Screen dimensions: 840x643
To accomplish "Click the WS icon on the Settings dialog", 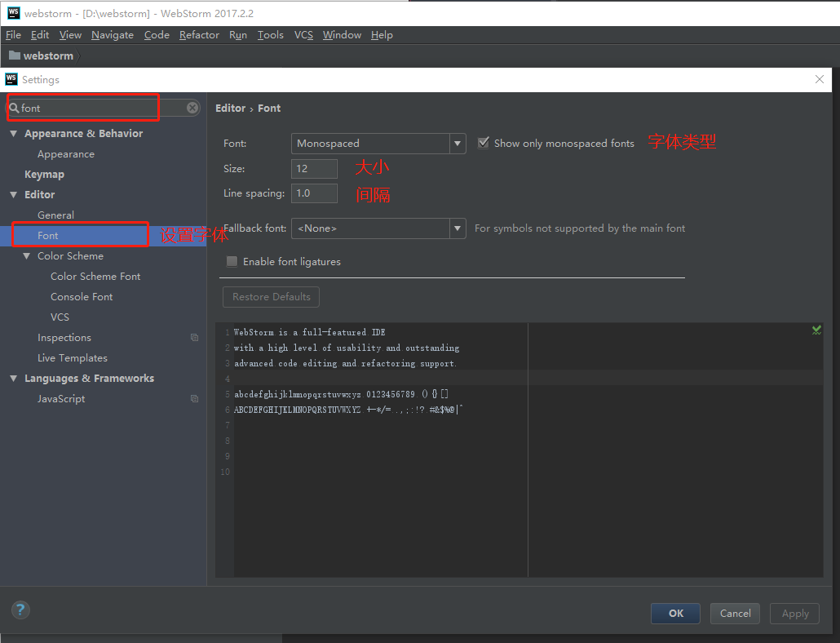I will tap(11, 79).
